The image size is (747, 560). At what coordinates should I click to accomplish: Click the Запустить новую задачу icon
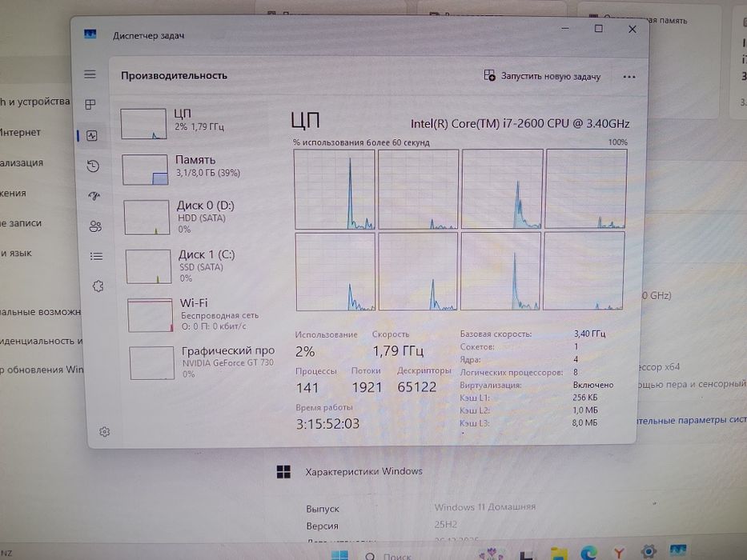click(x=489, y=75)
